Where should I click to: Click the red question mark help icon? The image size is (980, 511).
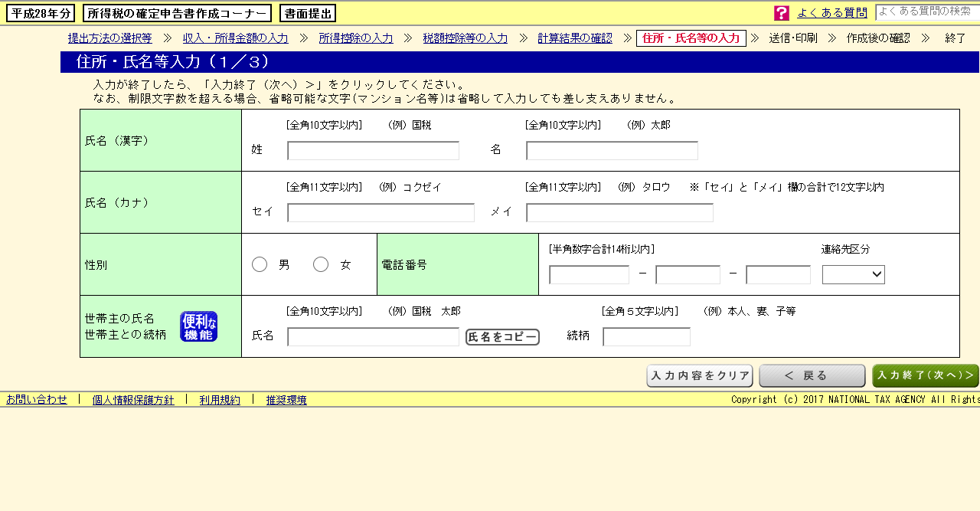click(781, 13)
